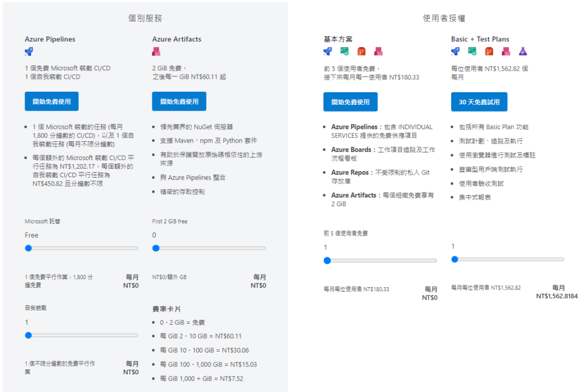Adjust the Microsoft 託管 slider handle
The image size is (584, 392).
coord(29,248)
